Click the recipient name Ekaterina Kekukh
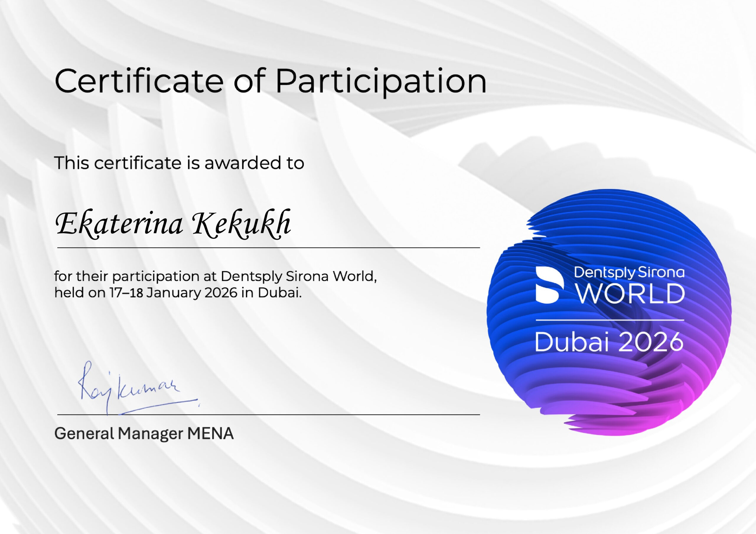Viewport: 756px width, 534px height. click(173, 223)
